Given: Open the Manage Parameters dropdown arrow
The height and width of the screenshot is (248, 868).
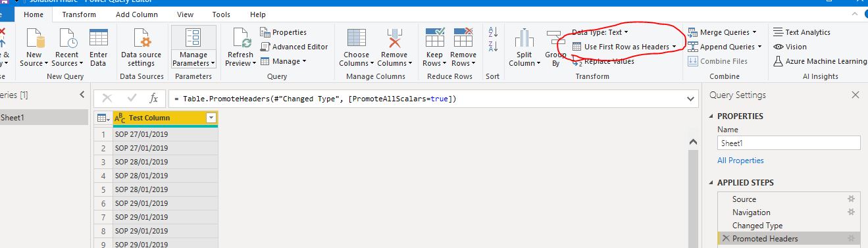Looking at the screenshot, I should [213, 64].
